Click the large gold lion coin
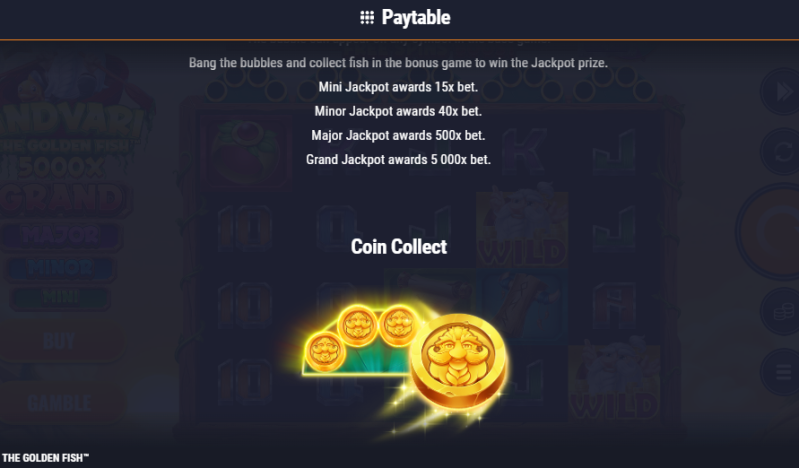Viewport: 799px width, 468px height. 459,361
